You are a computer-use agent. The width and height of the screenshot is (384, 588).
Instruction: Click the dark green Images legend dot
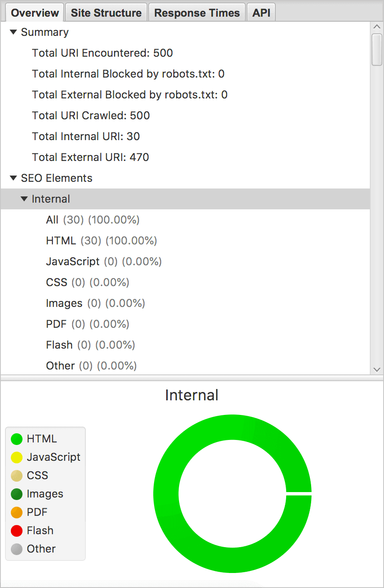point(17,494)
